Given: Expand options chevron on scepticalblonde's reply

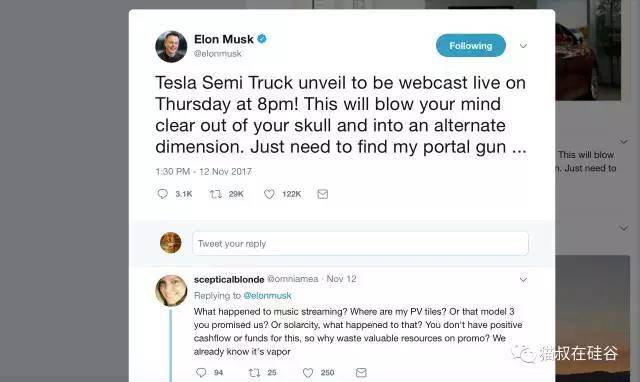Looking at the screenshot, I should coord(523,280).
